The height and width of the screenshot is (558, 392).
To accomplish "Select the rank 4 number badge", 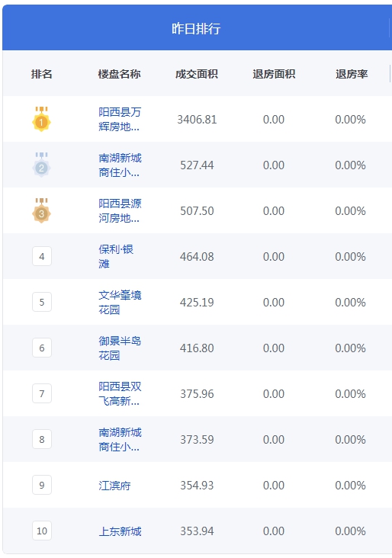I will click(x=42, y=256).
